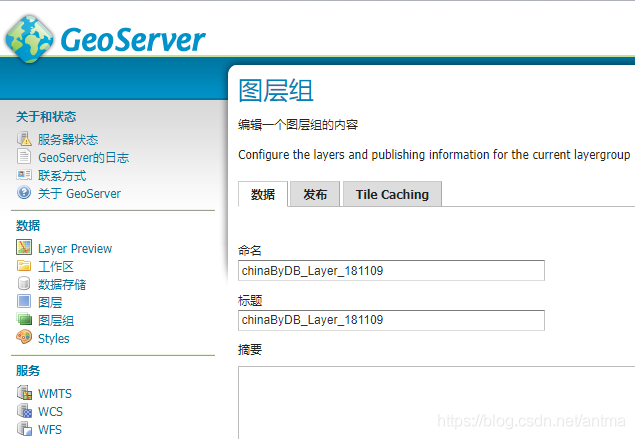Click the About GeoServer help icon

24,193
